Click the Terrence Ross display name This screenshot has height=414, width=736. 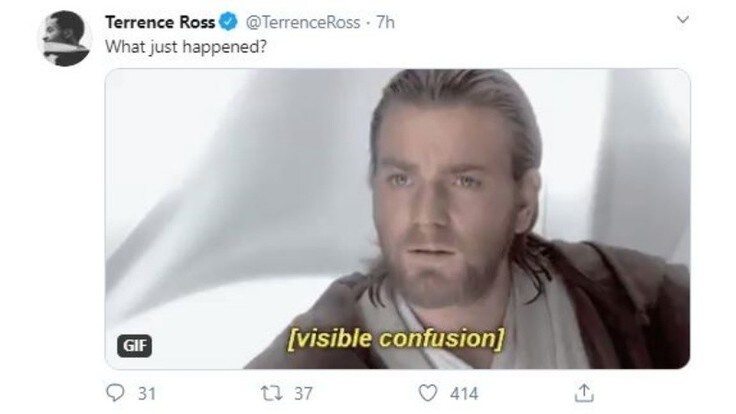click(x=160, y=22)
